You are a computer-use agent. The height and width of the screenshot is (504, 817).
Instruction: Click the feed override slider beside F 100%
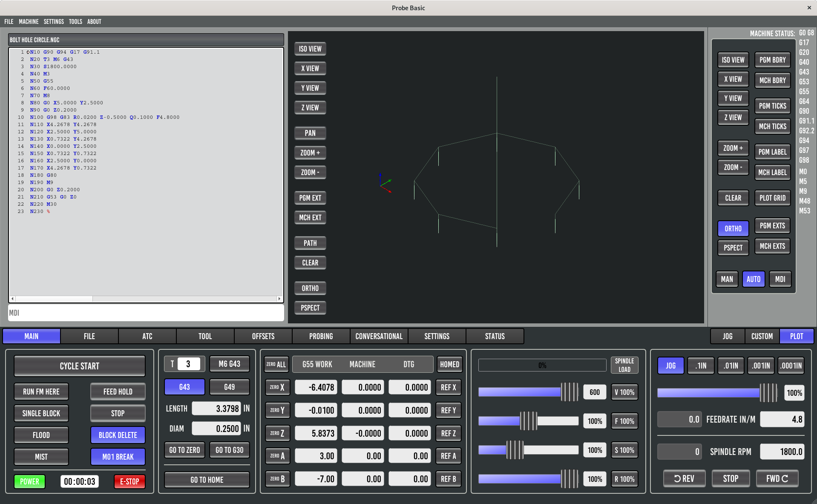click(x=528, y=421)
